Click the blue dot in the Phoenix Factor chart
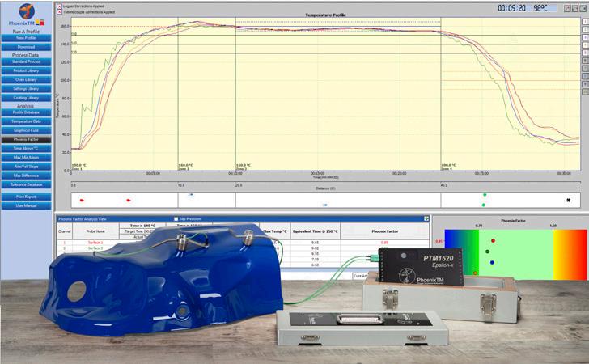This screenshot has width=589, height=364. (492, 262)
